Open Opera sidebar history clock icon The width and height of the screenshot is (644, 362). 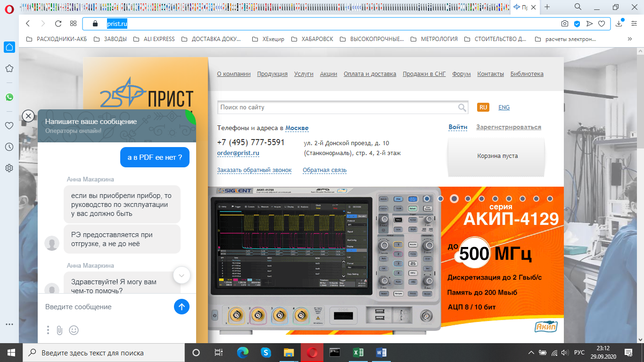click(x=9, y=147)
